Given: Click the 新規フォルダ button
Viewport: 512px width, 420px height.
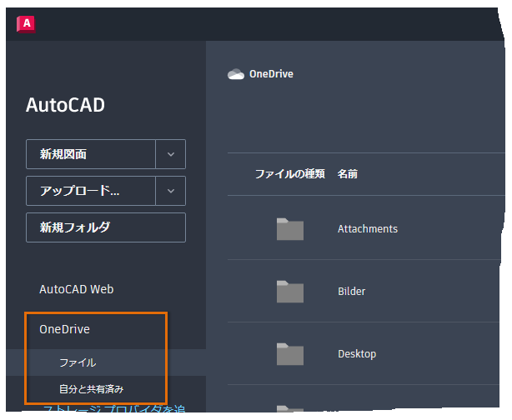Looking at the screenshot, I should [106, 227].
